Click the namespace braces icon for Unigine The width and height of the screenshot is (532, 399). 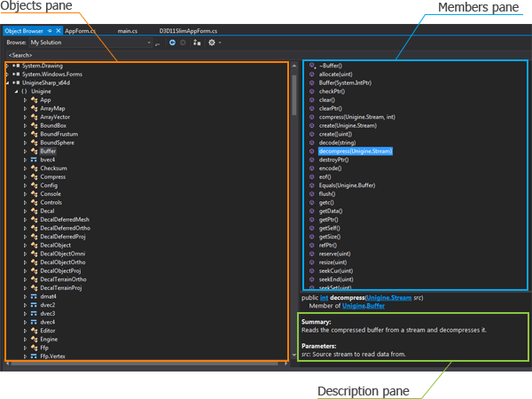point(24,91)
